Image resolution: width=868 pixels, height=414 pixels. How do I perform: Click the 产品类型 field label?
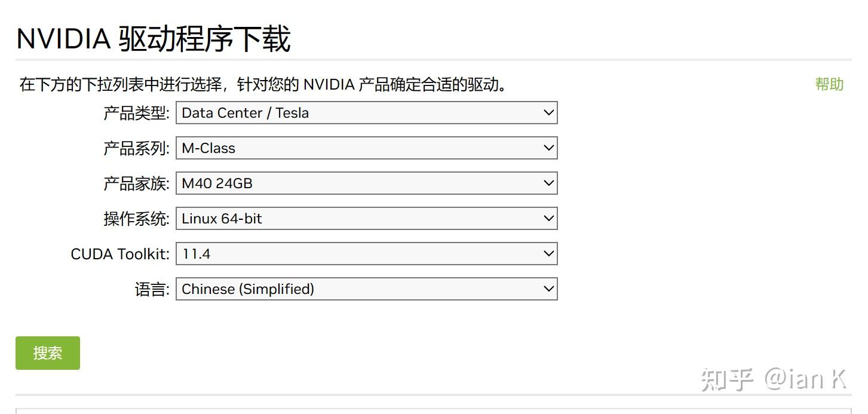pyautogui.click(x=136, y=113)
